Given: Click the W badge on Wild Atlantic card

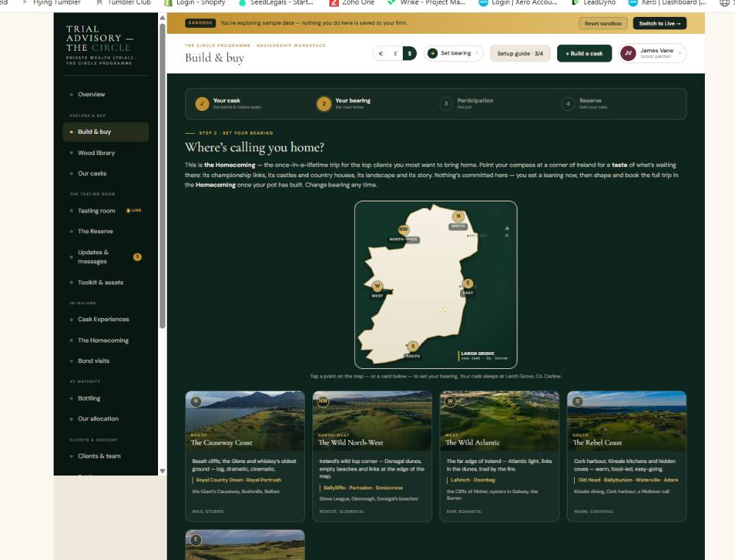Looking at the screenshot, I should (451, 401).
